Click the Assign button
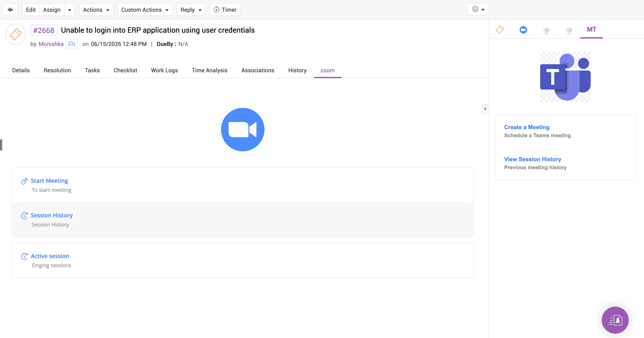The width and height of the screenshot is (644, 338). tap(52, 10)
